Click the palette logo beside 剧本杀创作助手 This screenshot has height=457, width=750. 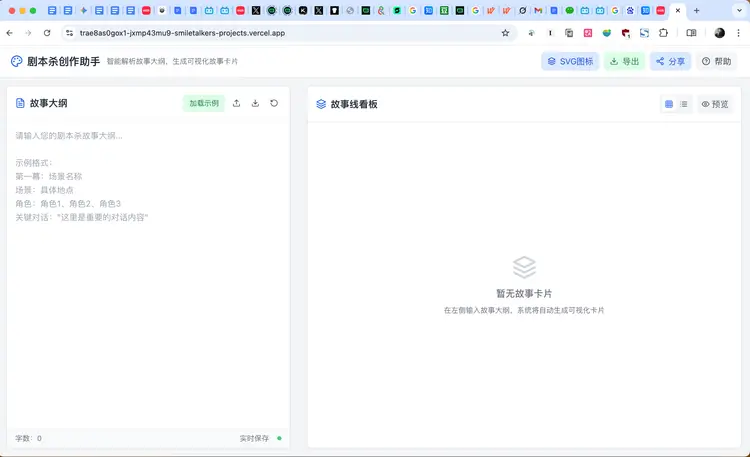[x=17, y=61]
